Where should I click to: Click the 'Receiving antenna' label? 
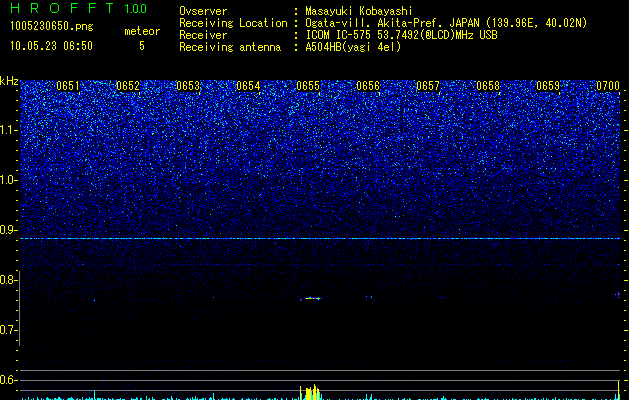pyautogui.click(x=230, y=47)
